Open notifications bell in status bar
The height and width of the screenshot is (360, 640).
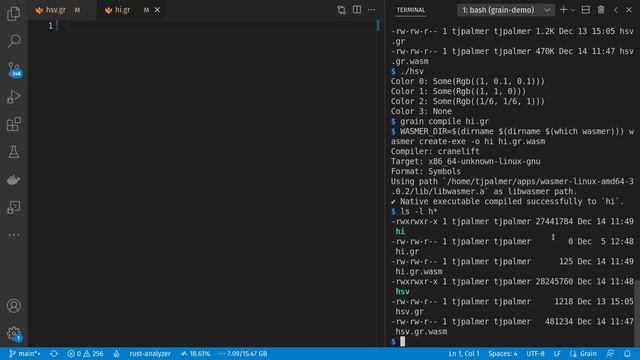(627, 353)
